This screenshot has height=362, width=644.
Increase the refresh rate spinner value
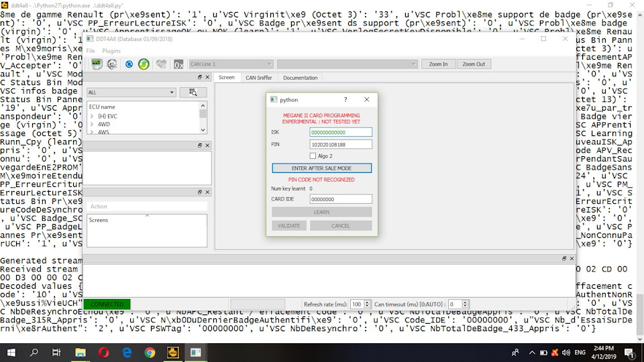(x=367, y=302)
